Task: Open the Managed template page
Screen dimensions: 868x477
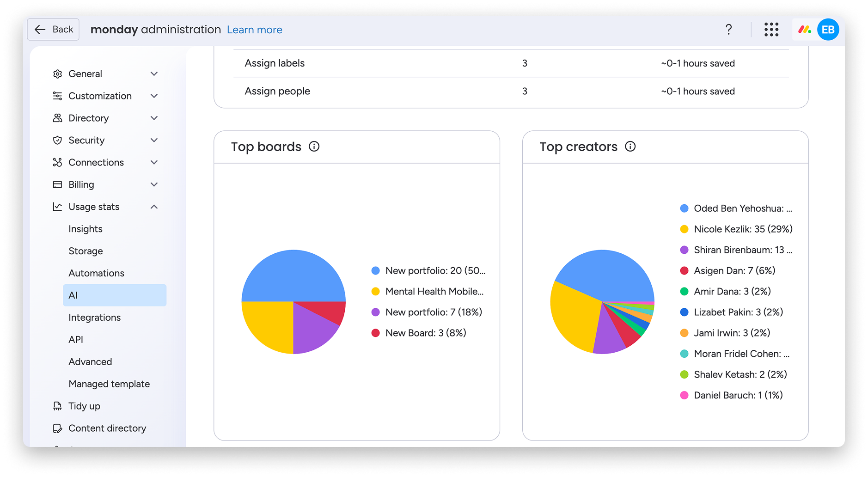Action: [109, 384]
